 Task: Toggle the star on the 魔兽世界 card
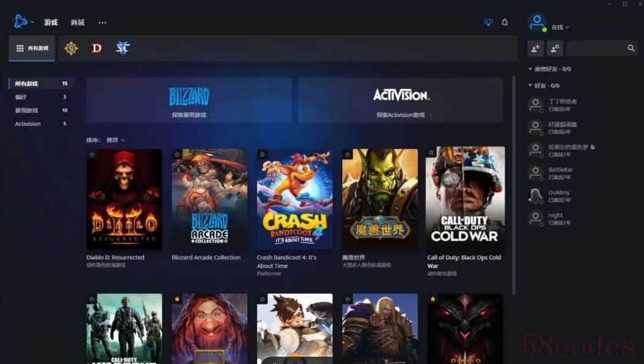click(x=348, y=155)
